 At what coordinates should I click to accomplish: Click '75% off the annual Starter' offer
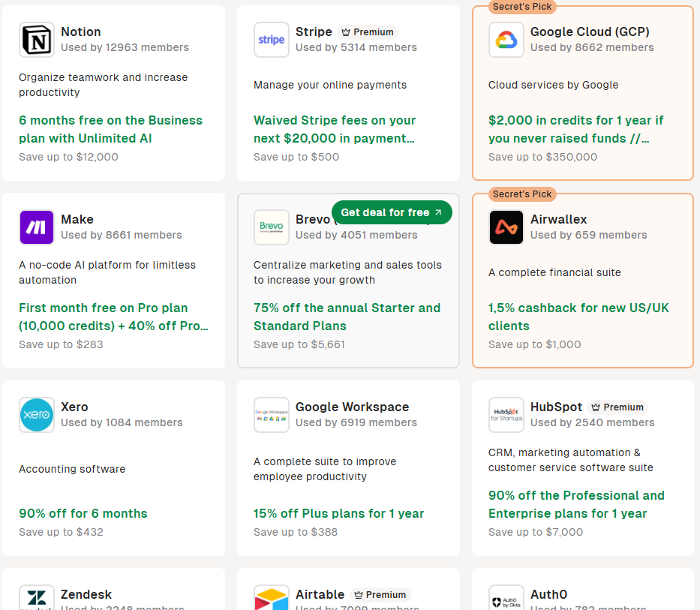click(347, 317)
